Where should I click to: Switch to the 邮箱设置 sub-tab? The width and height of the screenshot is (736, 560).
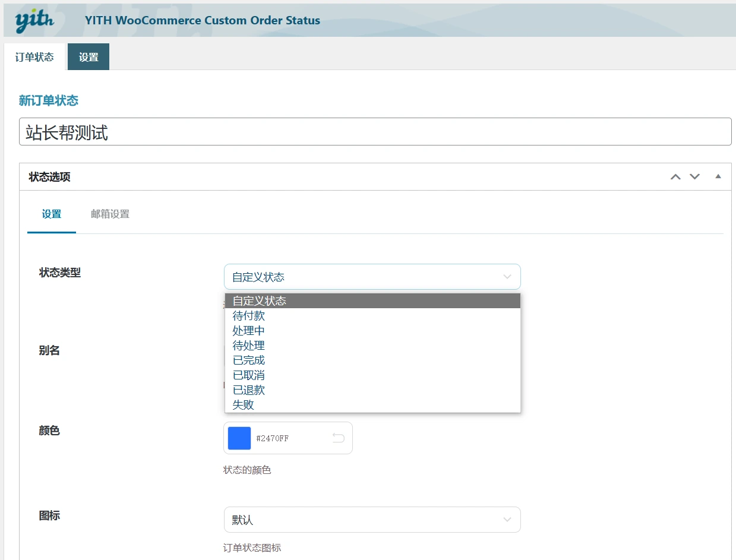point(110,214)
